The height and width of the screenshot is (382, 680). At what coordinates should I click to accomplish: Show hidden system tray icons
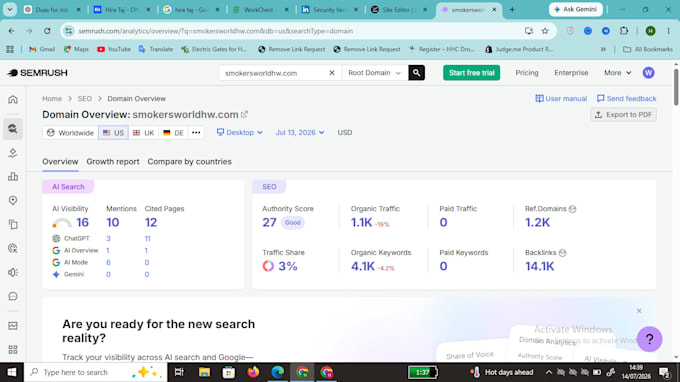[x=549, y=372]
